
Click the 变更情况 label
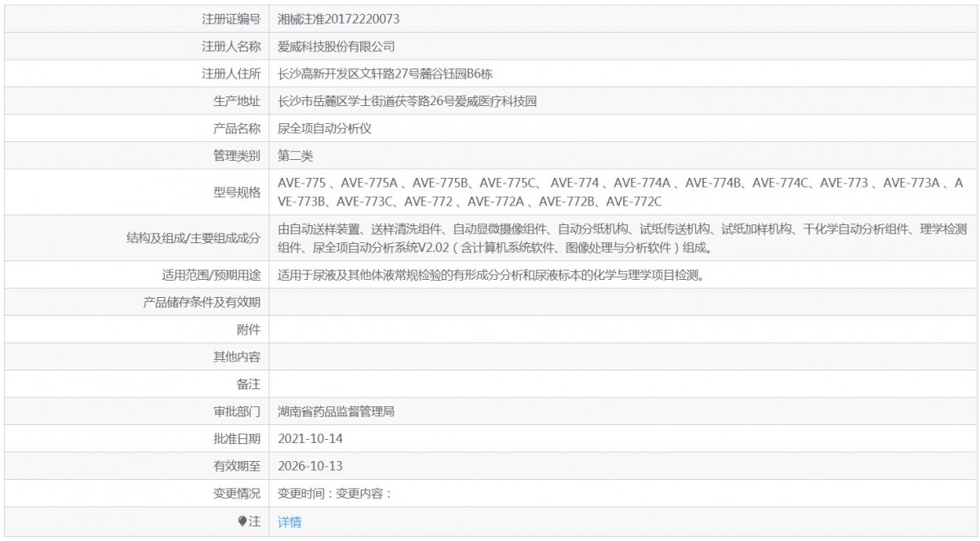[x=237, y=493]
